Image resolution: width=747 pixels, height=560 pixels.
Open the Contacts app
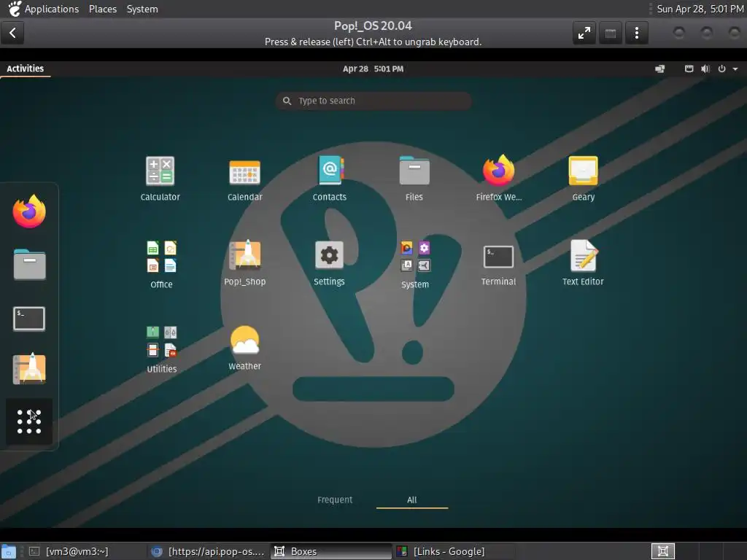(x=329, y=178)
